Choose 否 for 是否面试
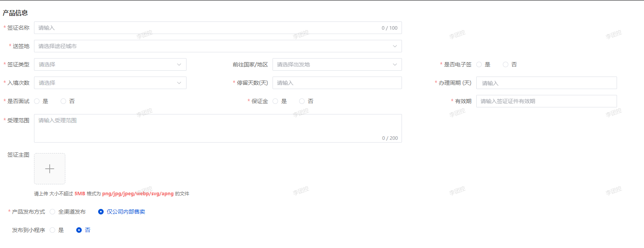This screenshot has height=248, width=644. click(x=63, y=101)
